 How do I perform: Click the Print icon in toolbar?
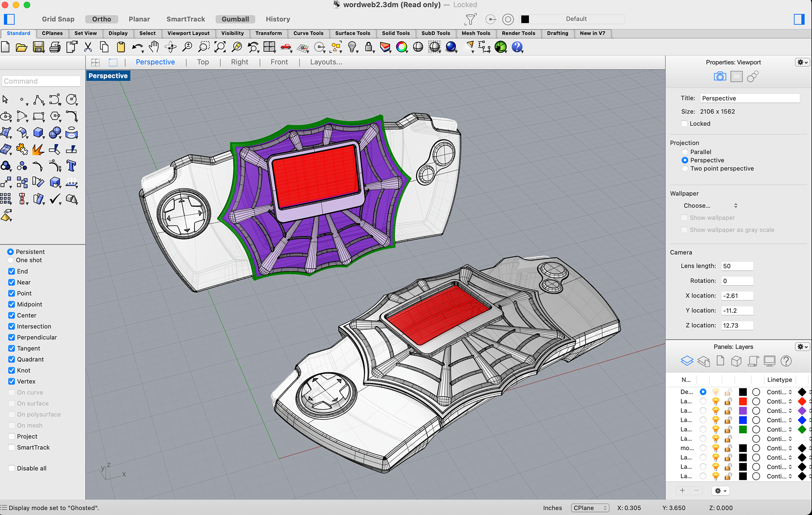(55, 47)
